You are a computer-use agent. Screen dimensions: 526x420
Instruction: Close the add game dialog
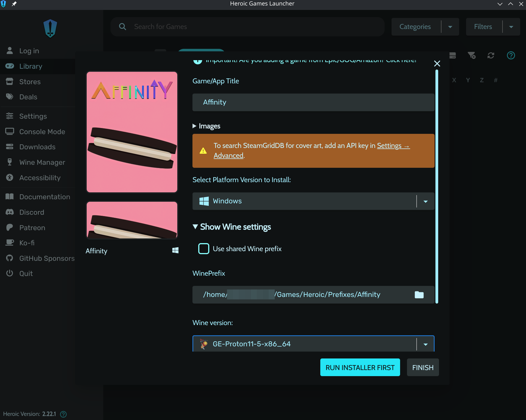(437, 63)
